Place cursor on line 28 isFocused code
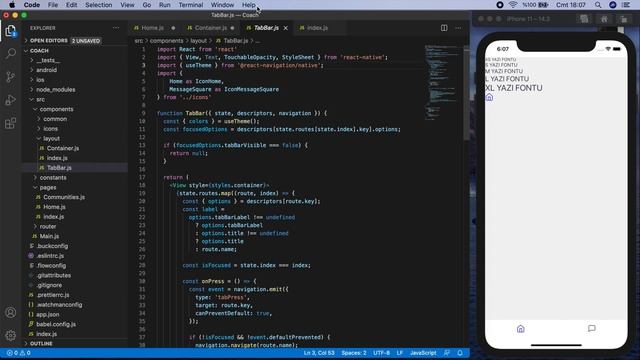The image size is (640, 360). click(246, 265)
